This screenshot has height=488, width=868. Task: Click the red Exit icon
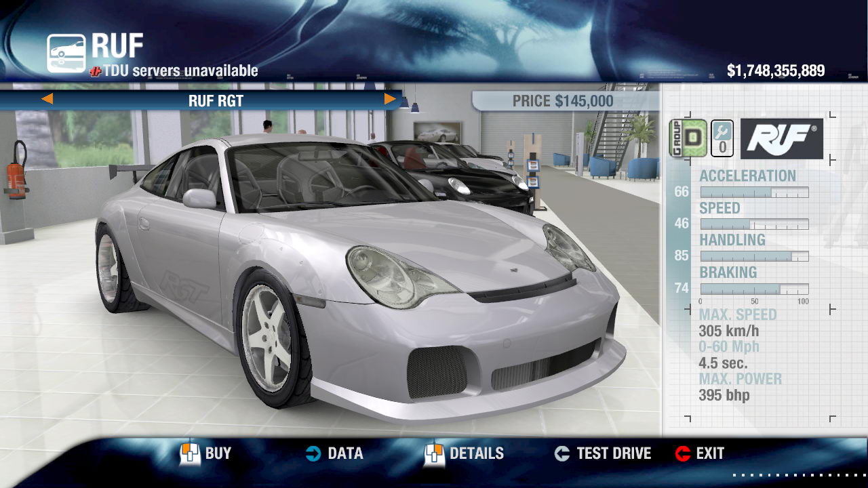click(683, 453)
